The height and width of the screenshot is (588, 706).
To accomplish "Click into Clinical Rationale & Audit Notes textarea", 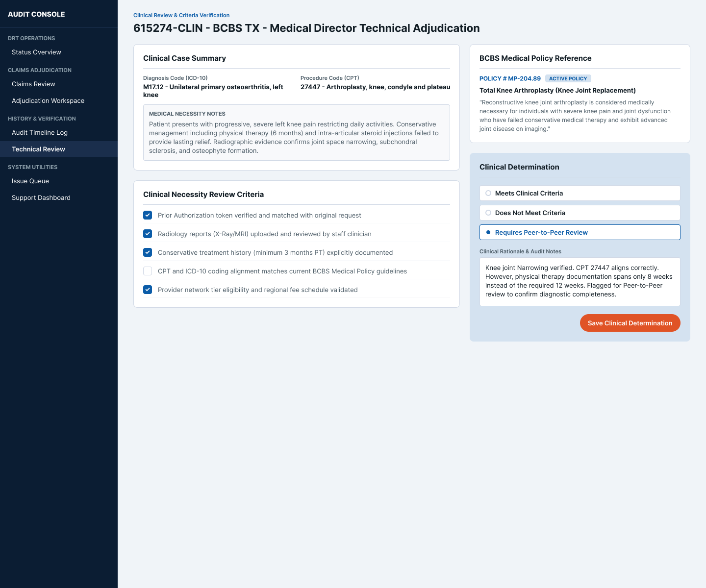I will click(x=580, y=282).
